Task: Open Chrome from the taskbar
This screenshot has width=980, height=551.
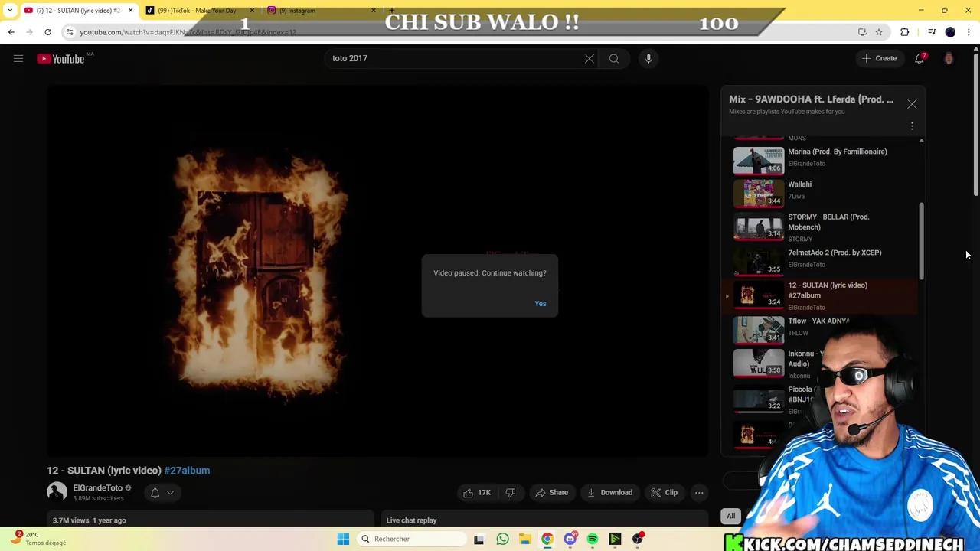Action: click(x=547, y=539)
